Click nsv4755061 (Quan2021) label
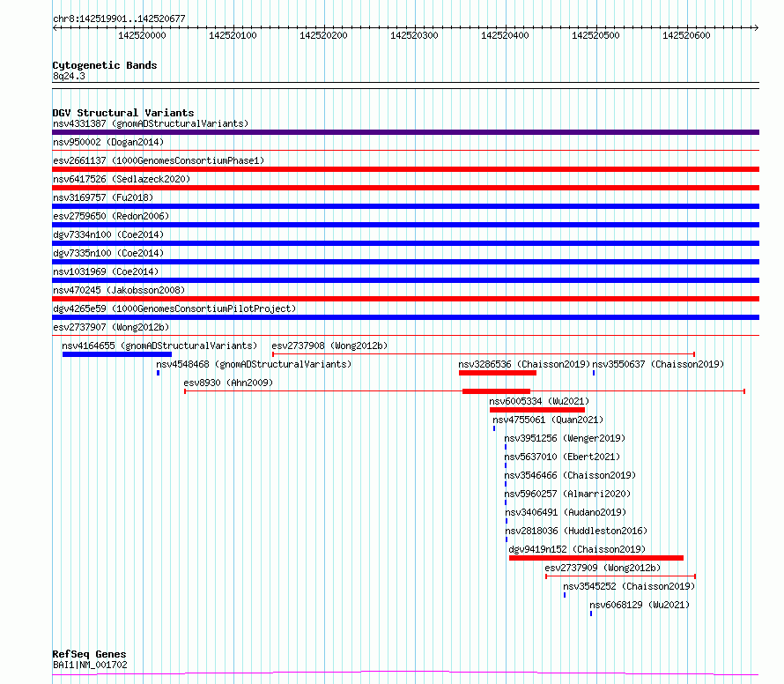 pos(548,420)
